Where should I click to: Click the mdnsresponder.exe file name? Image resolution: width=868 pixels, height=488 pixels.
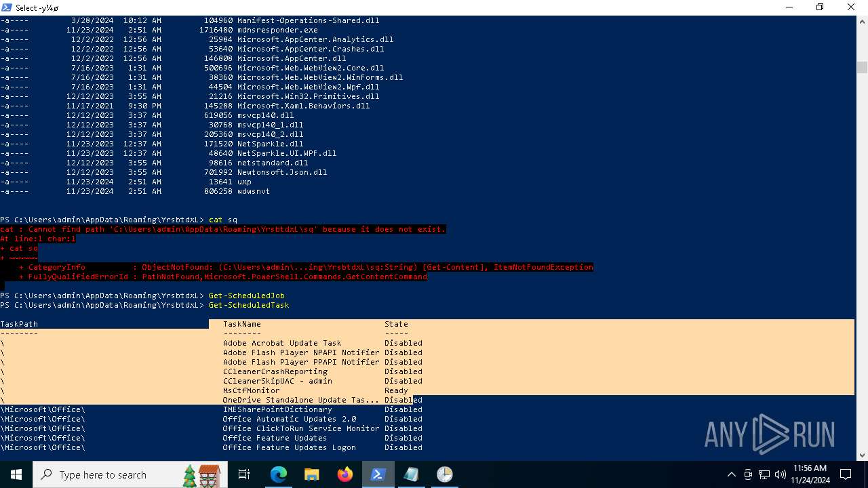tap(277, 30)
